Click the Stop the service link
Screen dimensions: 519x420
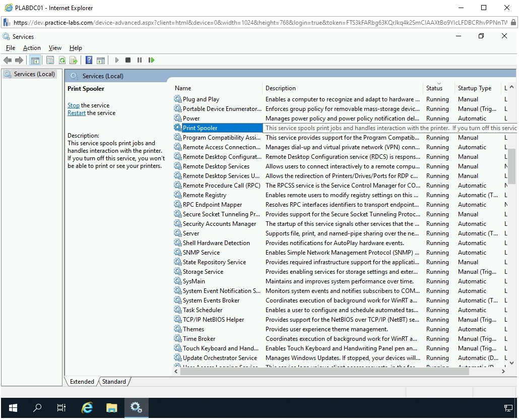[74, 105]
